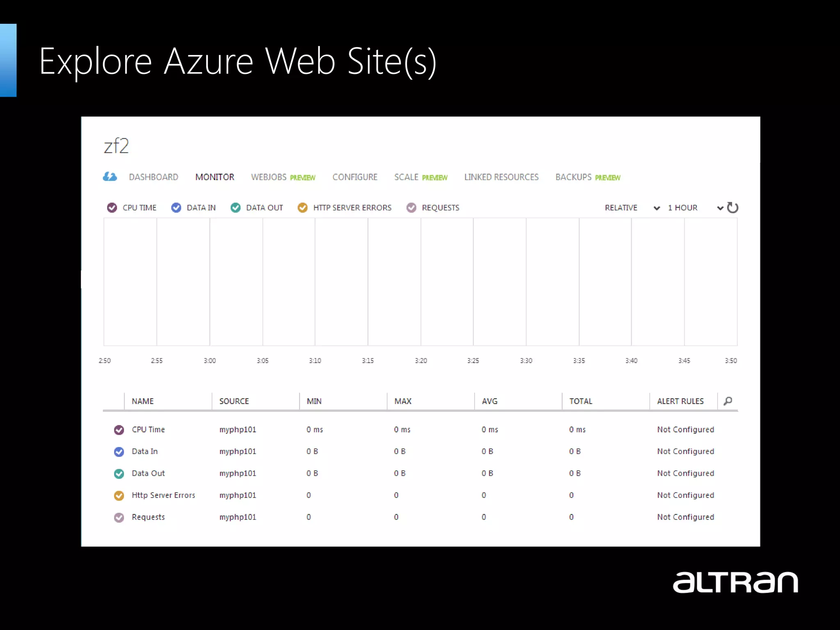
Task: Check the Requests table row circle
Action: tap(119, 517)
